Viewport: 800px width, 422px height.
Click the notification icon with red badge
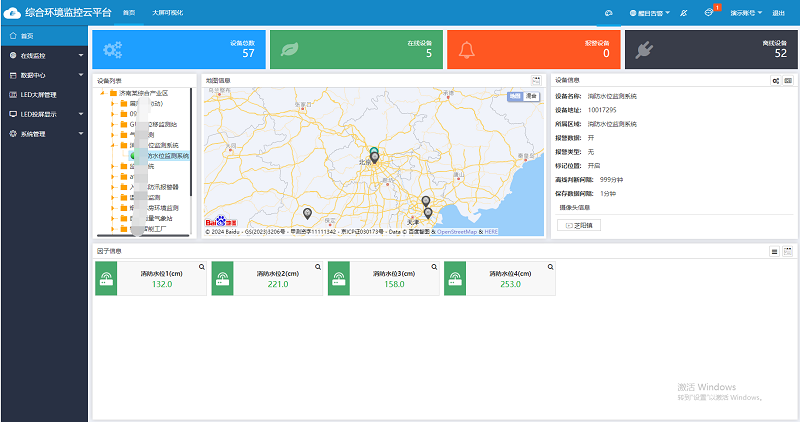pos(709,12)
